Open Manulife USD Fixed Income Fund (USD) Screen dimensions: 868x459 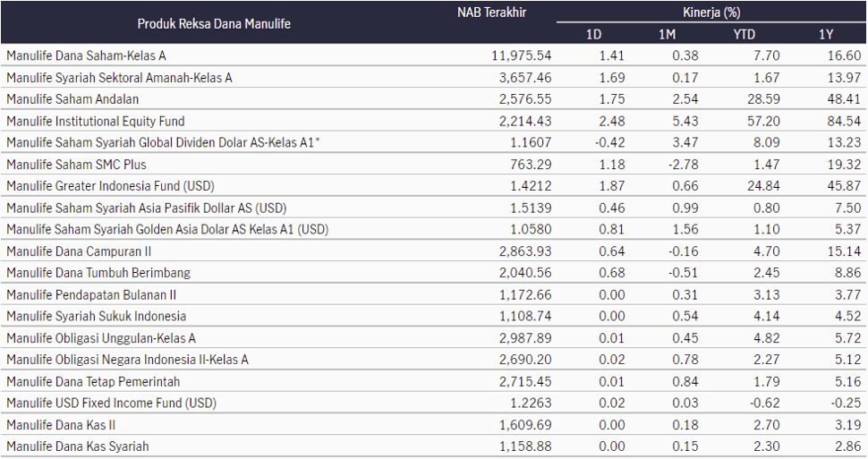point(111,403)
